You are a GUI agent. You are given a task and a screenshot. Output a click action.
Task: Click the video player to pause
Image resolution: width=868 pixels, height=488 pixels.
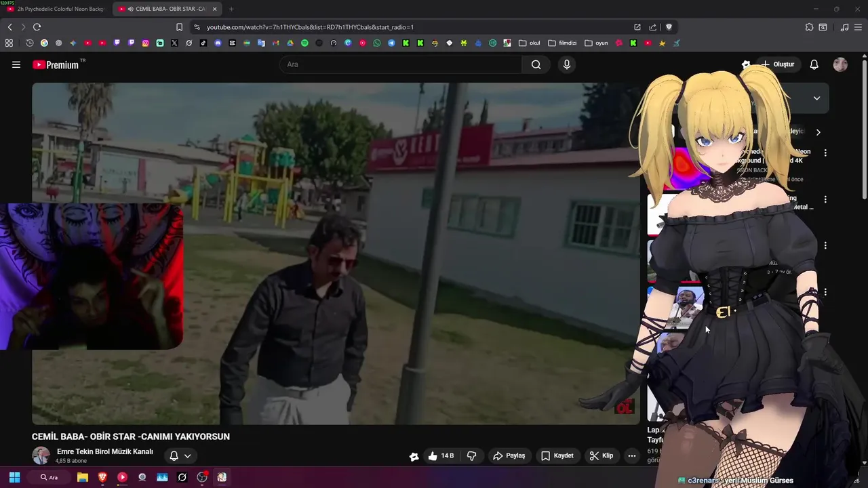point(336,253)
